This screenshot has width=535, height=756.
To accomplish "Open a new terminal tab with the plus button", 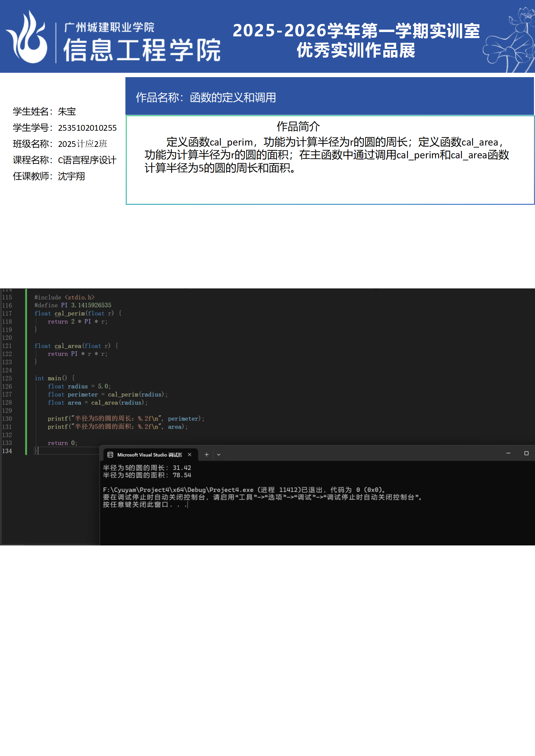I will (207, 454).
